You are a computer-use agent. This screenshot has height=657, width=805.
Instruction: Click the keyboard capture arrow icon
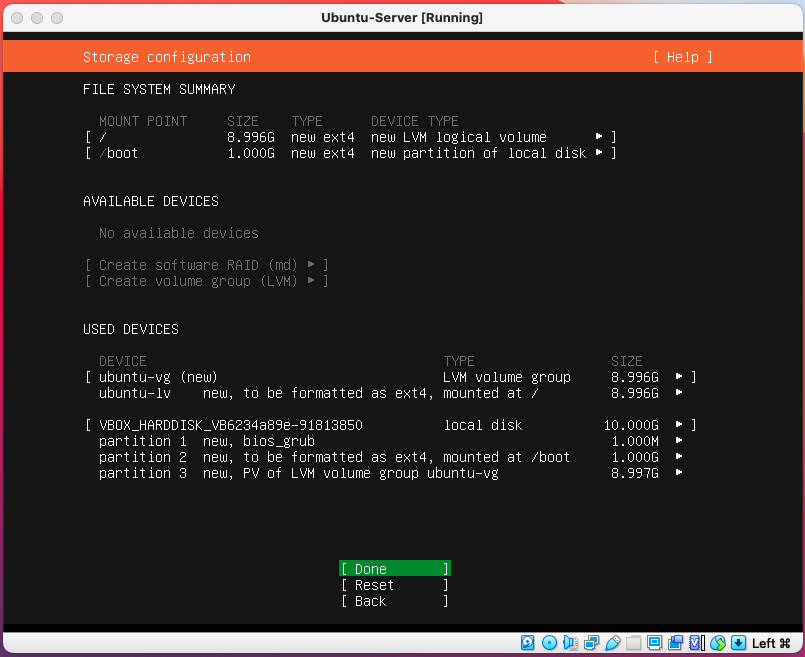pyautogui.click(x=739, y=643)
